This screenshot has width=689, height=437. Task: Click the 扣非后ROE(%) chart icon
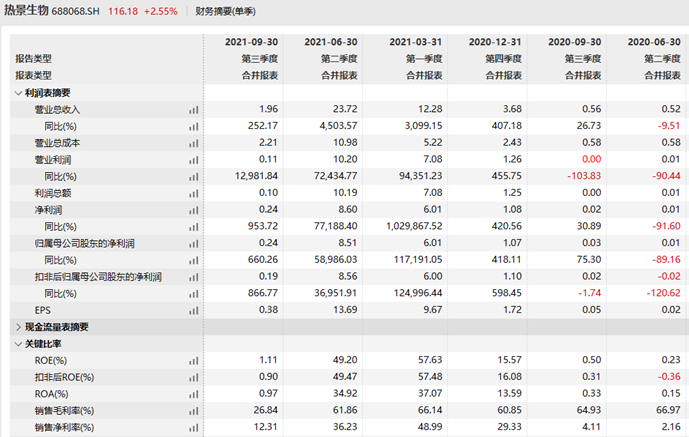pos(194,378)
